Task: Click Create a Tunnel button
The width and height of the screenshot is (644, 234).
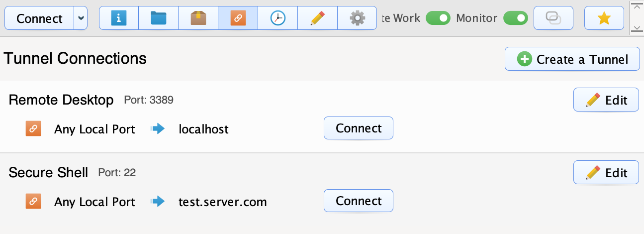Action: pos(572,60)
